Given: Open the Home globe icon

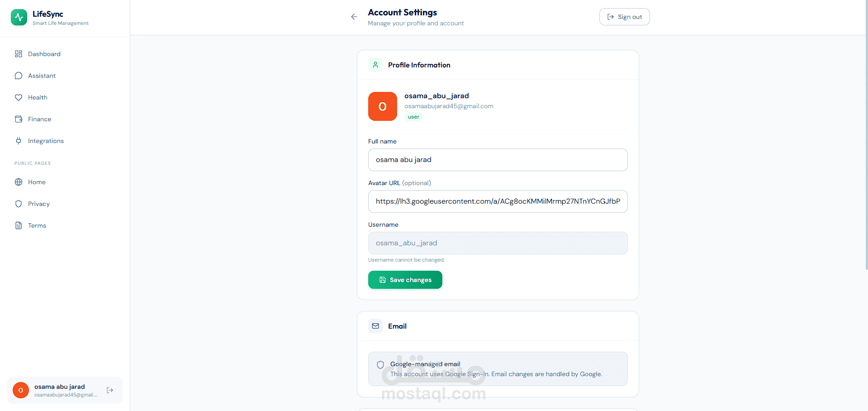Looking at the screenshot, I should (19, 182).
